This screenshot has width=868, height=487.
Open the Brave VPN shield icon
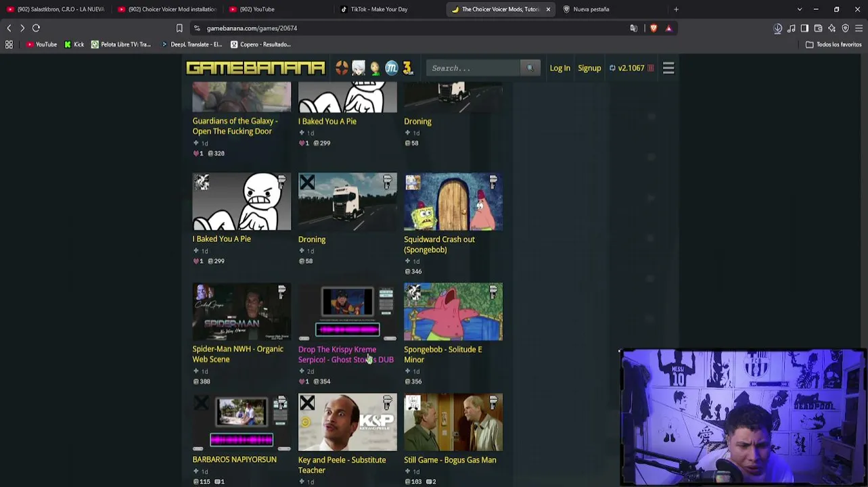point(845,28)
